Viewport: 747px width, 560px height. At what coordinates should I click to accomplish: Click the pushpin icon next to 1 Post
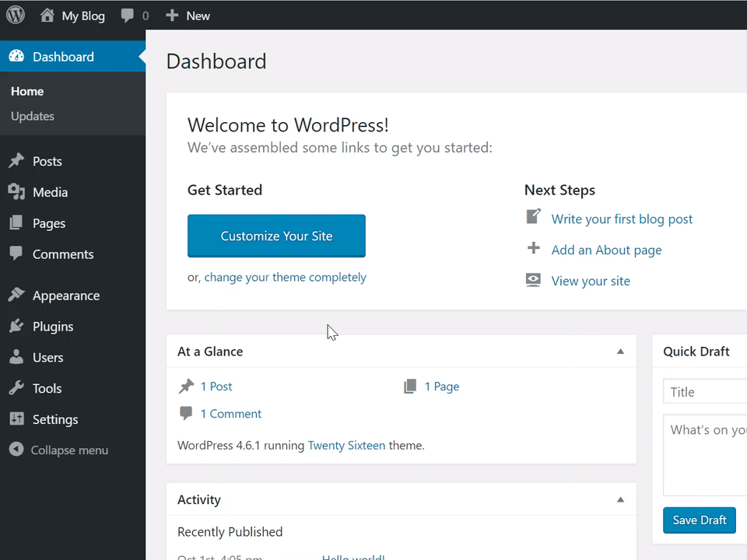(186, 387)
